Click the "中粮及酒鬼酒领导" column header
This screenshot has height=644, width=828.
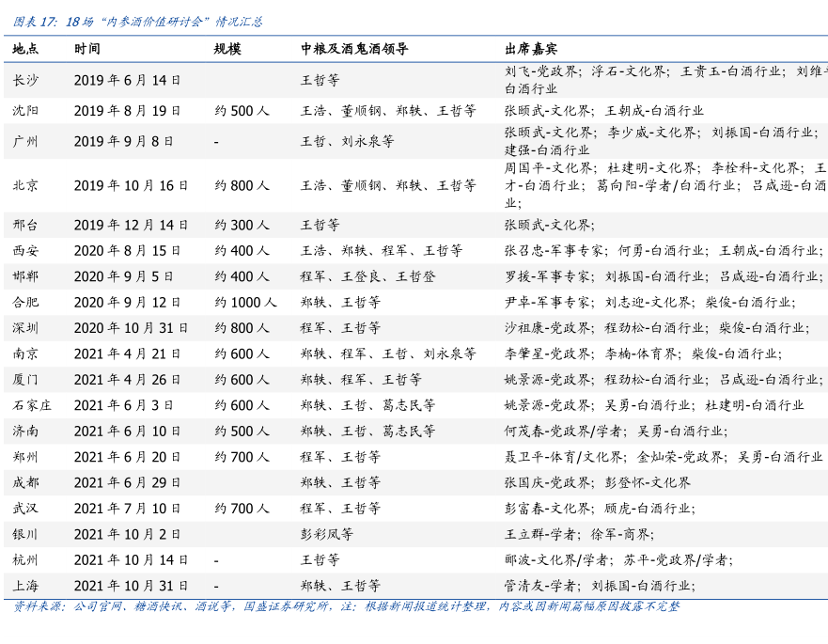pos(354,49)
